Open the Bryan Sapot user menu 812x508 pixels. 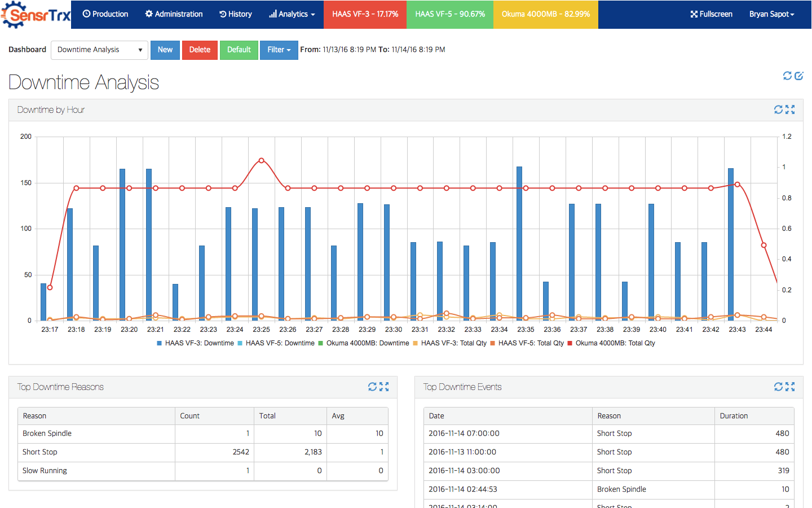pyautogui.click(x=771, y=14)
